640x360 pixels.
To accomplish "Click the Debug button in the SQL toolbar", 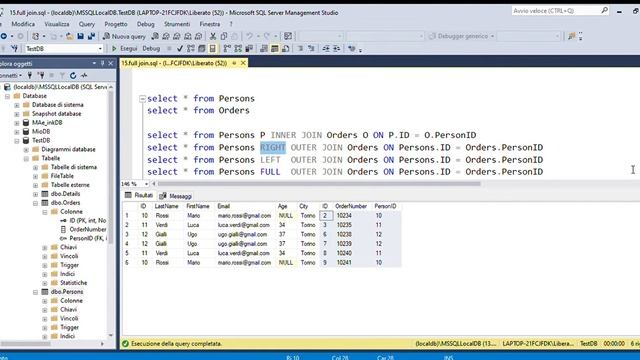I will (151, 49).
